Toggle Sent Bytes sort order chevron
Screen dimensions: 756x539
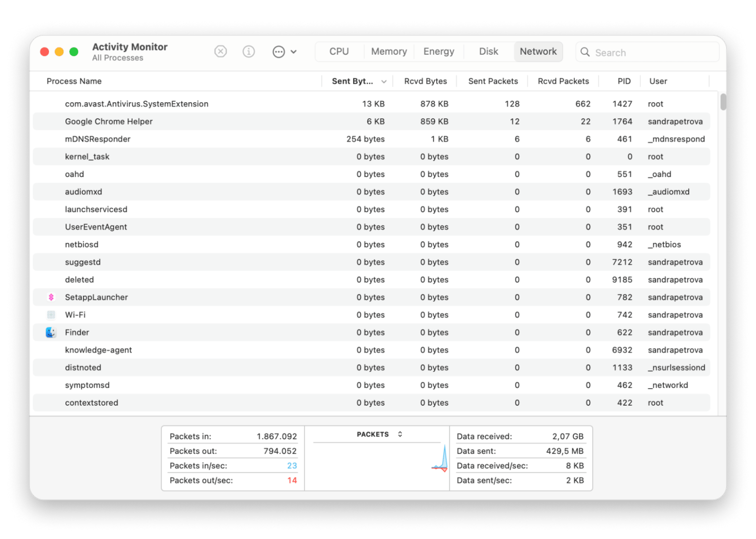tap(384, 81)
